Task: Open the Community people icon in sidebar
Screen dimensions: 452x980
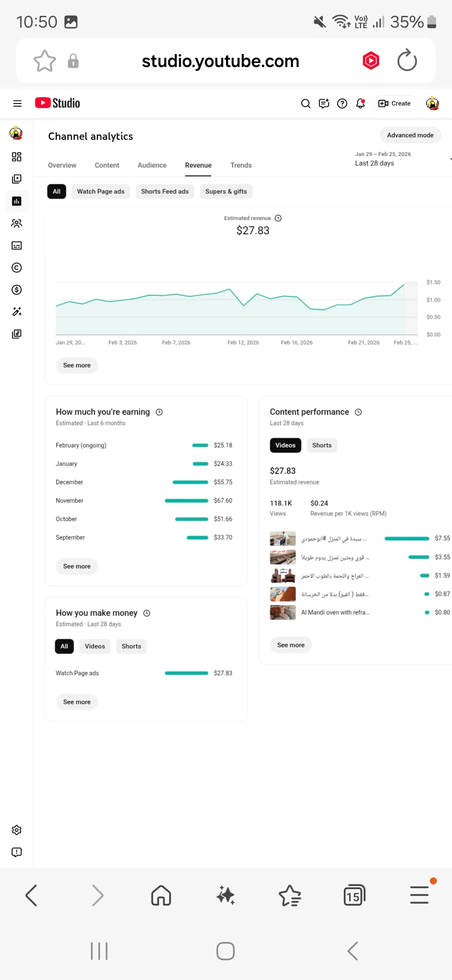Action: [17, 223]
